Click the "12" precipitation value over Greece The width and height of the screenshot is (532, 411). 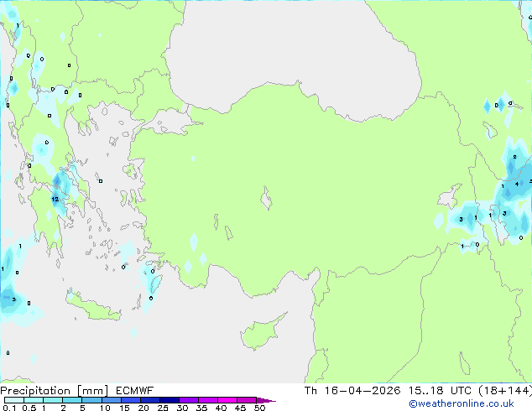coord(55,199)
